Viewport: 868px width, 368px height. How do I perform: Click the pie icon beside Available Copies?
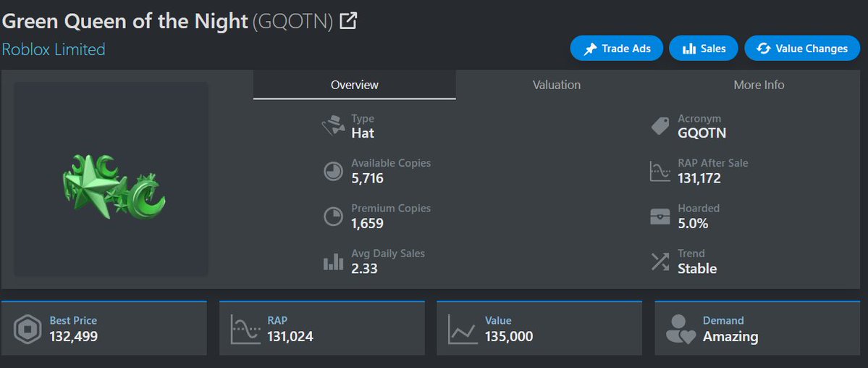pyautogui.click(x=333, y=171)
